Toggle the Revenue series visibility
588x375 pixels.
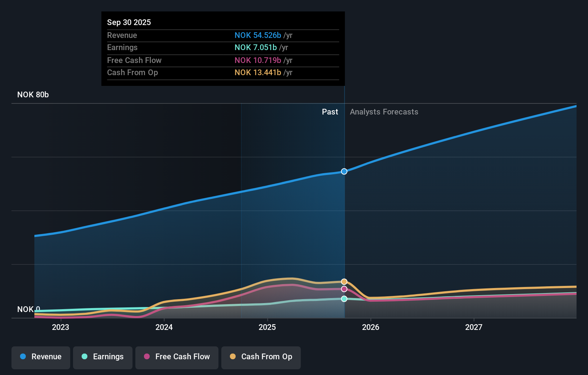(x=40, y=357)
